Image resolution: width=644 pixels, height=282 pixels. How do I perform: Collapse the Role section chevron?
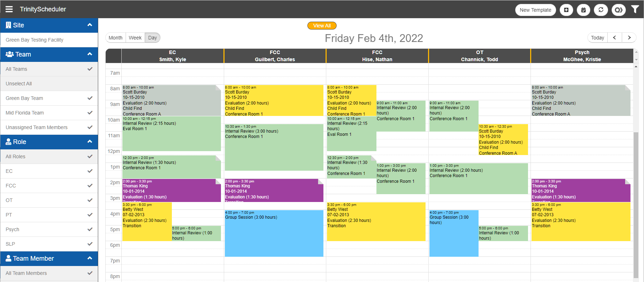[90, 142]
